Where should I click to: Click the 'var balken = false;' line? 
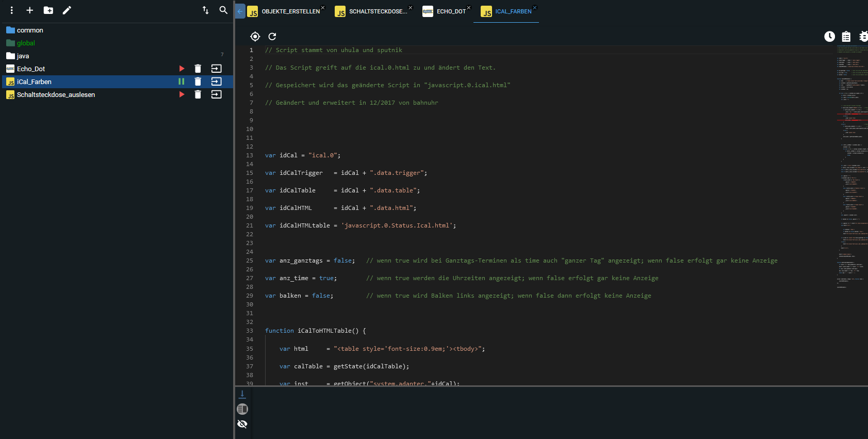(x=299, y=296)
